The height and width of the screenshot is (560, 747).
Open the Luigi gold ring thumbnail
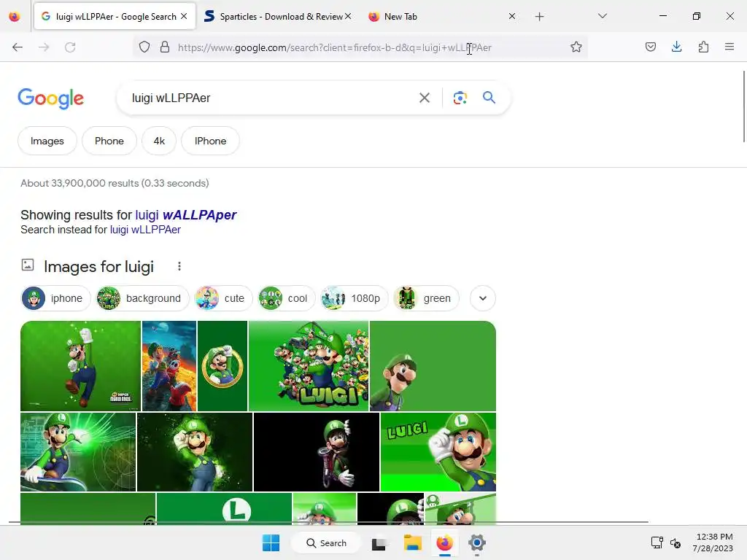click(x=222, y=366)
